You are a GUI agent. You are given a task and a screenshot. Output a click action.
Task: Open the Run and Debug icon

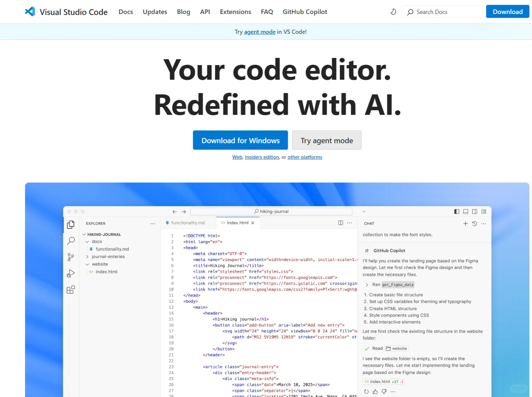point(71,273)
